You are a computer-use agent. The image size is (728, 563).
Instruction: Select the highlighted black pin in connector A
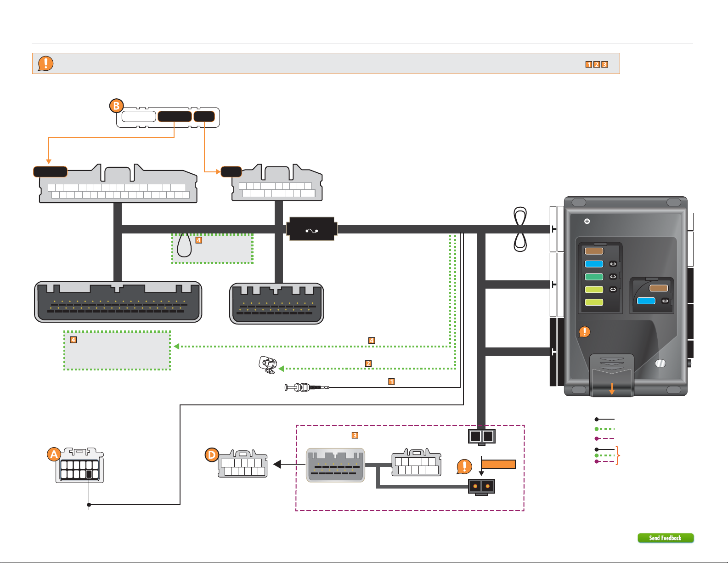(x=89, y=474)
